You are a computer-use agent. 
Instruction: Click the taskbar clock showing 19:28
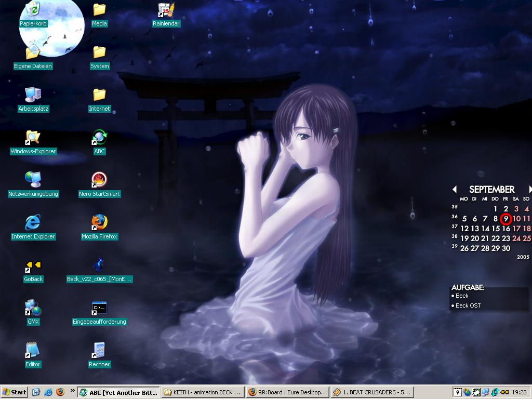pyautogui.click(x=519, y=392)
